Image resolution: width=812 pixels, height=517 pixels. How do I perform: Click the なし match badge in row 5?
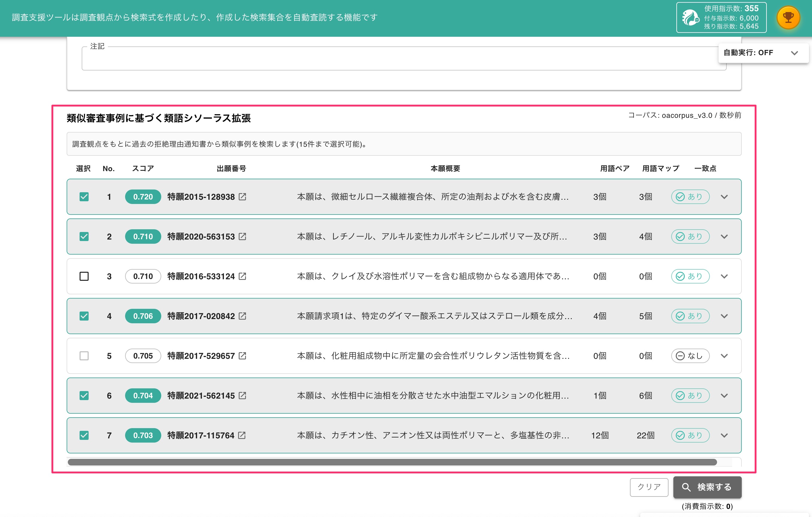tap(690, 356)
